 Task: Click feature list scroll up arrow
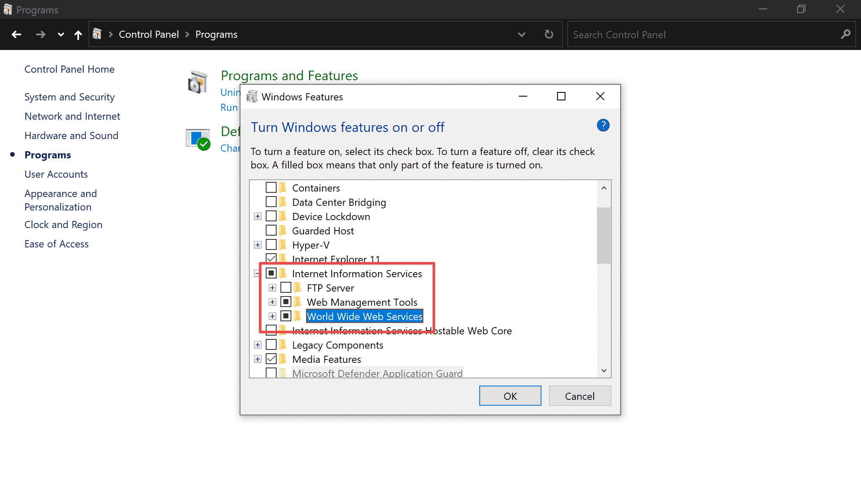click(604, 188)
